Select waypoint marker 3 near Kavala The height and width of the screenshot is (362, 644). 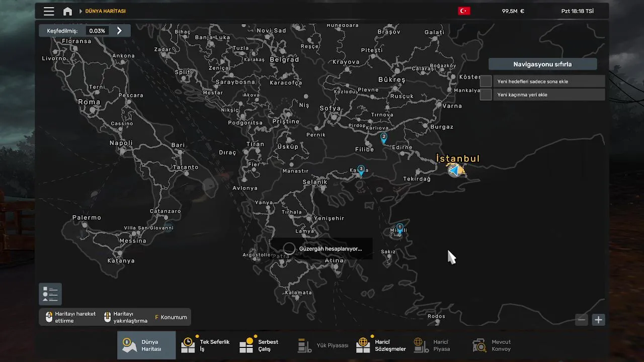click(x=361, y=170)
